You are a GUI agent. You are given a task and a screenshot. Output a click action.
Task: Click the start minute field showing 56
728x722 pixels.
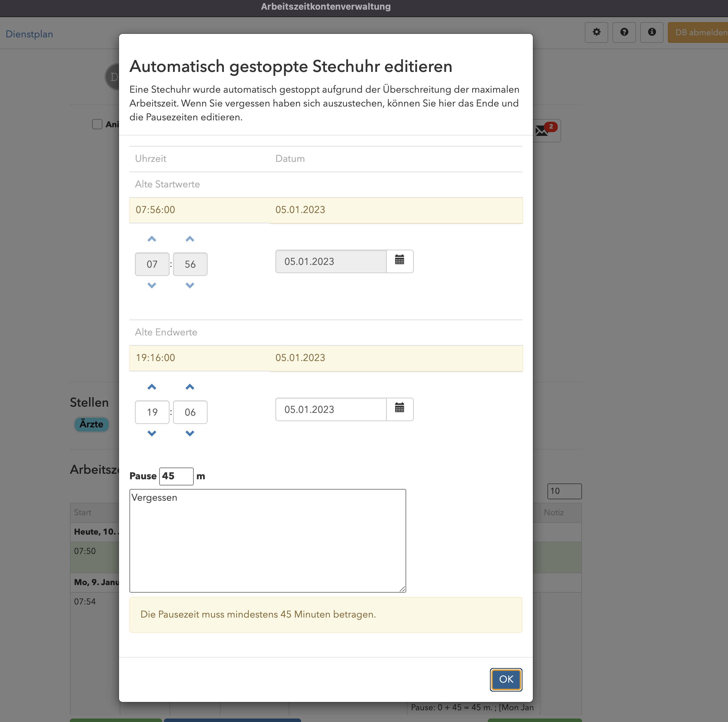click(190, 264)
